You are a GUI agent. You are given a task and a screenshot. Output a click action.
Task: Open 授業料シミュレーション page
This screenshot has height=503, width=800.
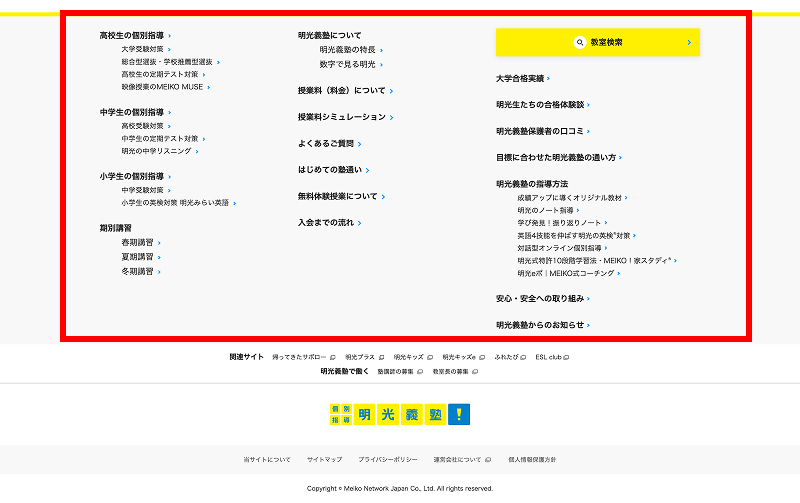pyautogui.click(x=341, y=117)
